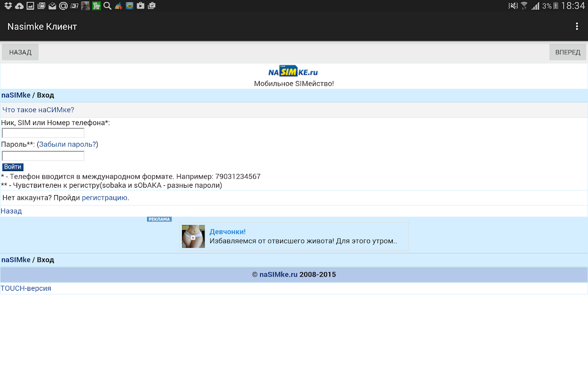
Task: Click the ad text "Избавляемся от отвисшего живота!"
Action: pyautogui.click(x=271, y=241)
